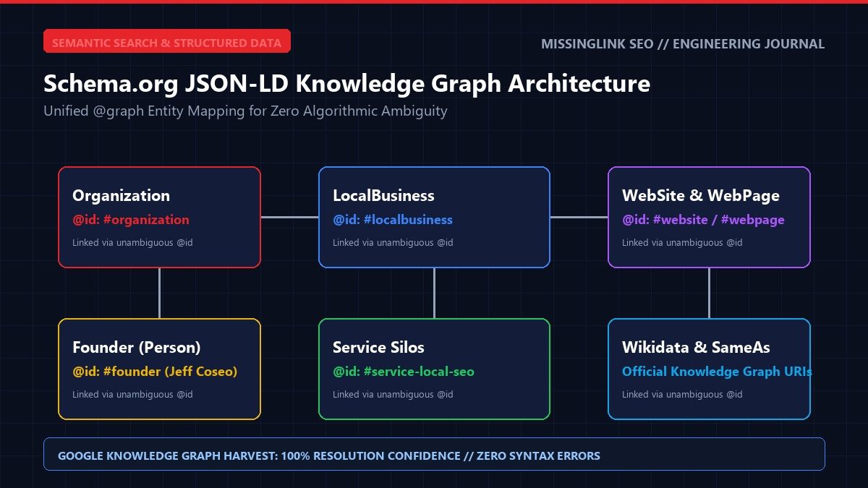868x488 pixels.
Task: Click 'Linked via unambiguous @id' in Organization card
Action: (132, 243)
